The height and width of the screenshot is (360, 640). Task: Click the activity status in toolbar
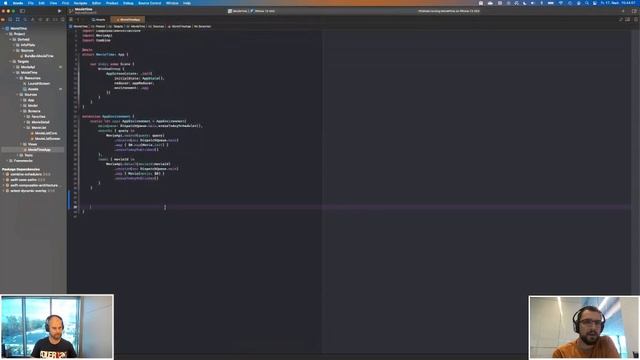tap(449, 11)
